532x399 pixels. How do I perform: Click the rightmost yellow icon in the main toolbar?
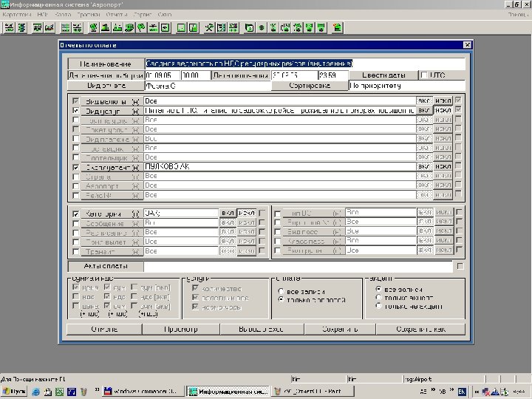tap(337, 27)
